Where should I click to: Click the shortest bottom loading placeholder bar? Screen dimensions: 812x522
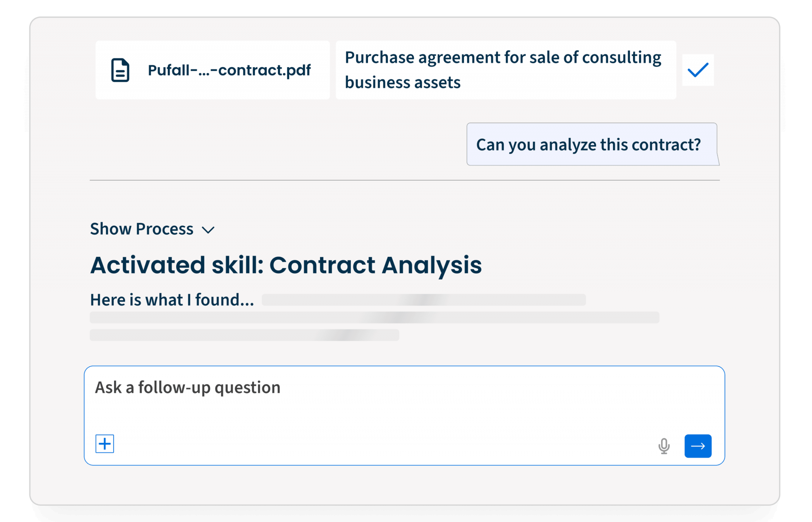[244, 335]
